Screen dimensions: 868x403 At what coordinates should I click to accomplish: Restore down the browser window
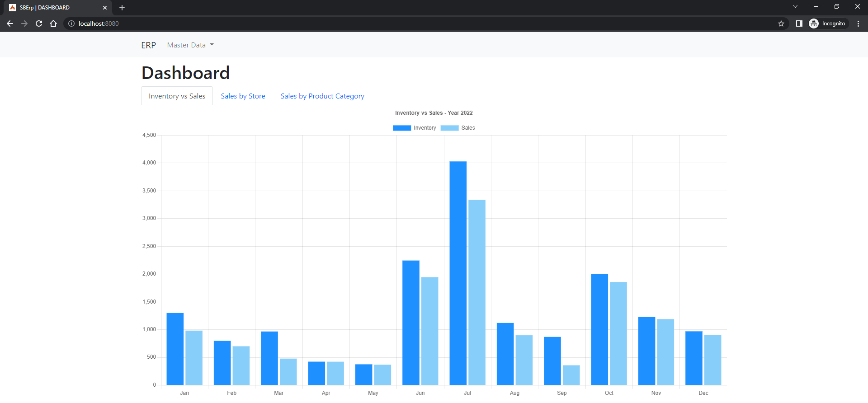click(837, 6)
